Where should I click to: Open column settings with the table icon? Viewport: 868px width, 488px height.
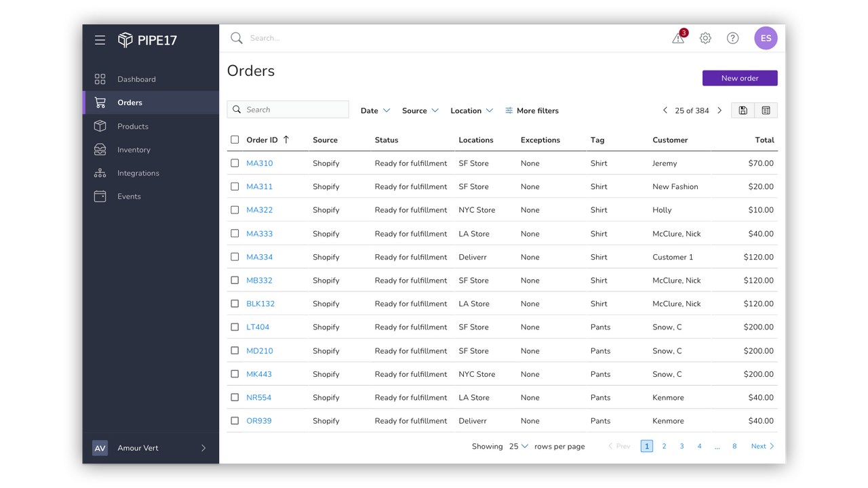(x=766, y=110)
